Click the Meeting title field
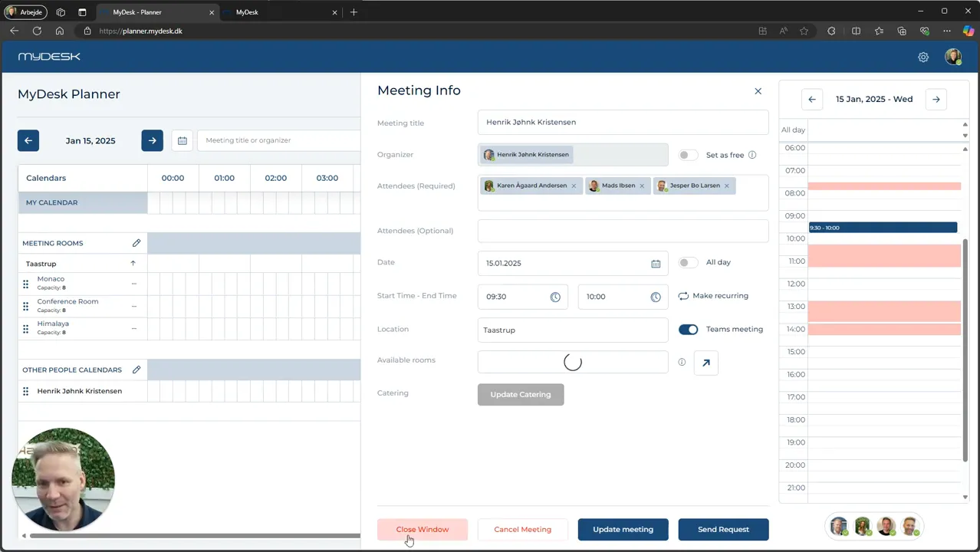980x552 pixels. click(623, 122)
